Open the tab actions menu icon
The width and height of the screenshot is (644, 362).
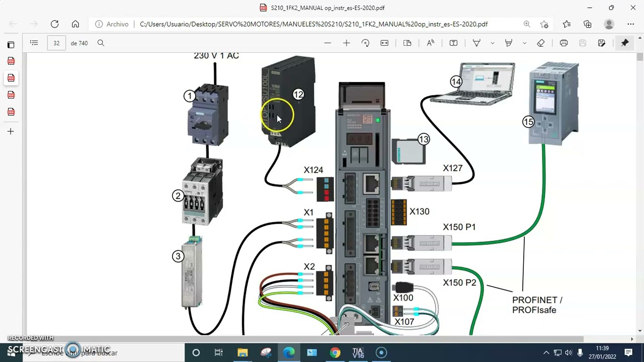coord(11,45)
